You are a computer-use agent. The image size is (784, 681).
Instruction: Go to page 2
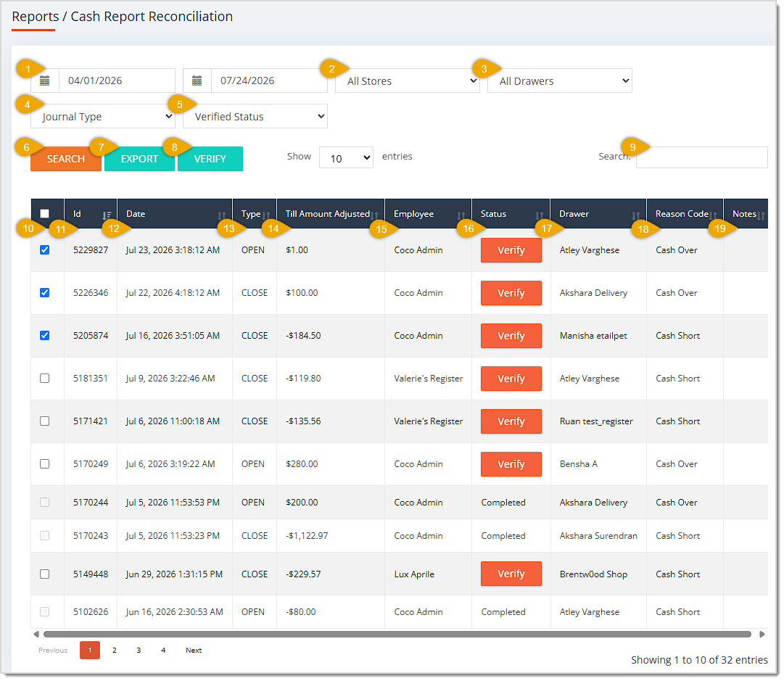click(115, 650)
